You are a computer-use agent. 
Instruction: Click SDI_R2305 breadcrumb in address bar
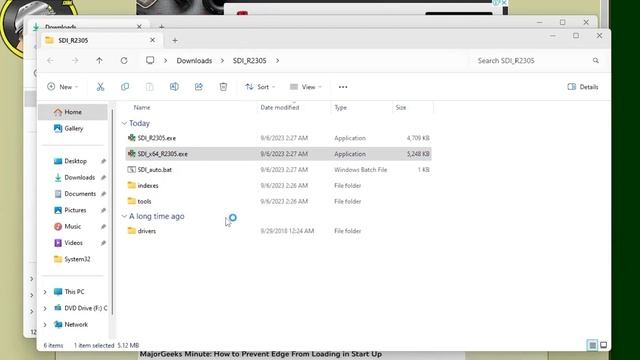(x=249, y=61)
